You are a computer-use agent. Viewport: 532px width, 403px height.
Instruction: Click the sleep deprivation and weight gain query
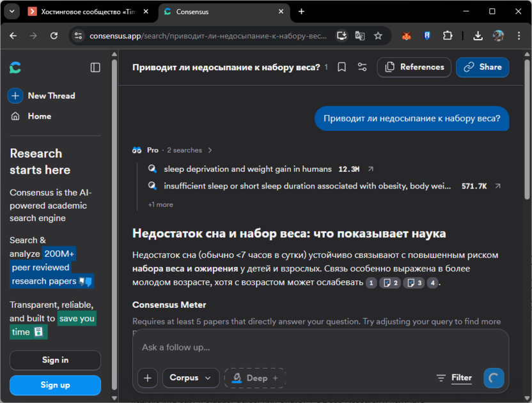point(247,169)
